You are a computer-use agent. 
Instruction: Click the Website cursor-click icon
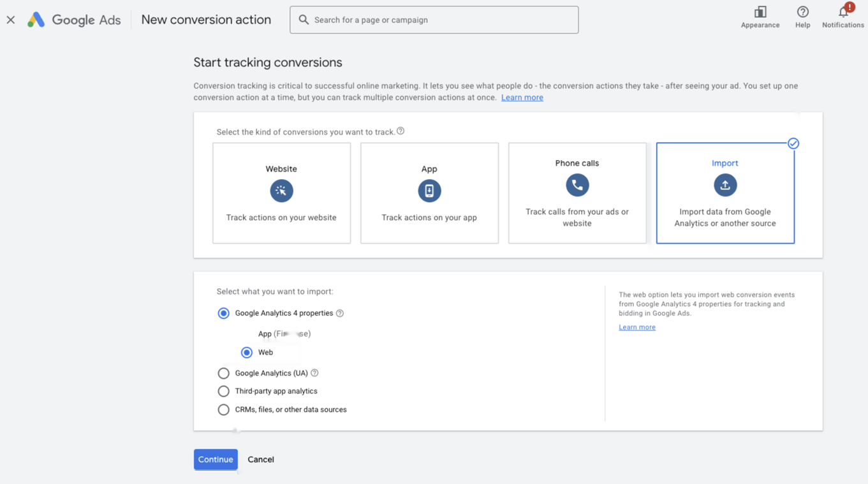pos(281,191)
